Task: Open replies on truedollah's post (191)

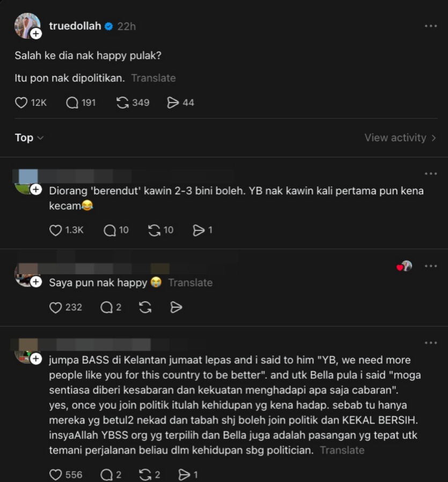Action: [72, 103]
